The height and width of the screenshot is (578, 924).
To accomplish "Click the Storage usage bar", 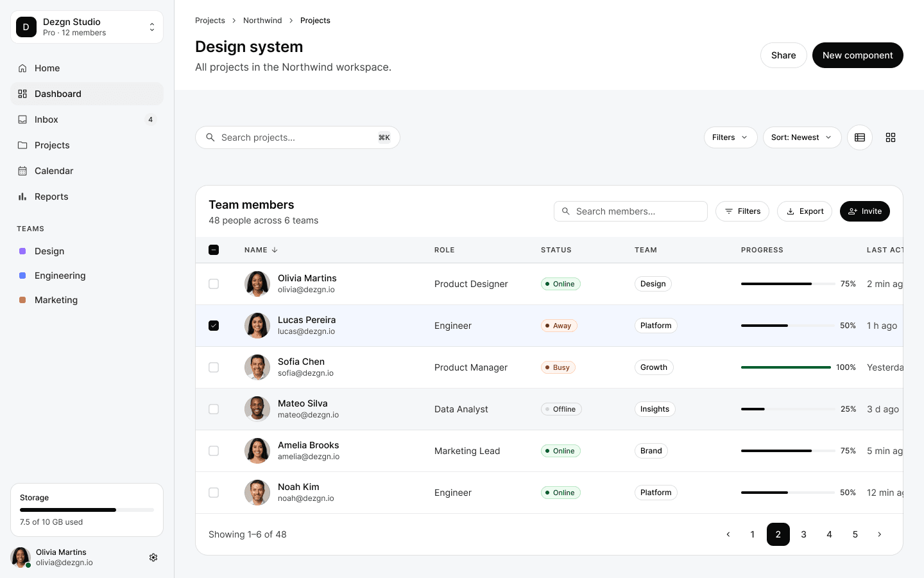I will click(x=87, y=510).
